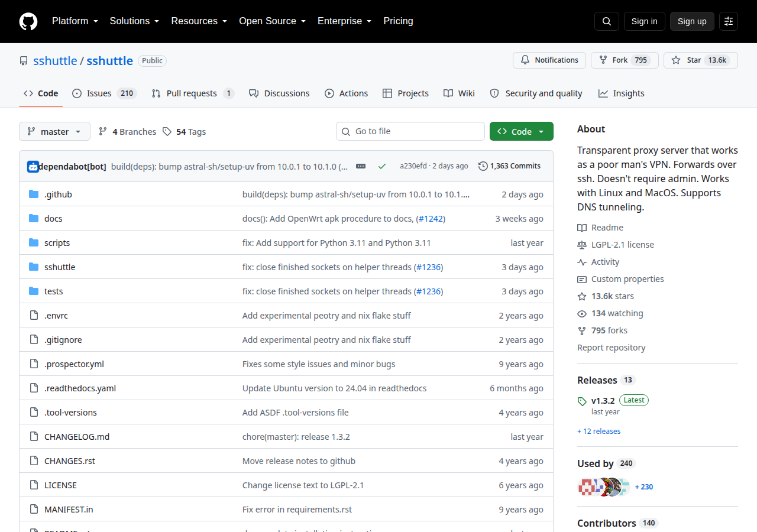Click the Sign up button

pyautogui.click(x=692, y=21)
